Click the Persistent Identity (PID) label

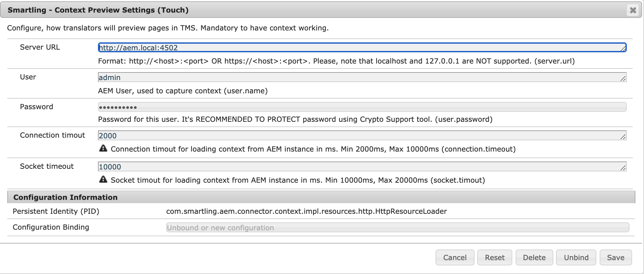56,211
